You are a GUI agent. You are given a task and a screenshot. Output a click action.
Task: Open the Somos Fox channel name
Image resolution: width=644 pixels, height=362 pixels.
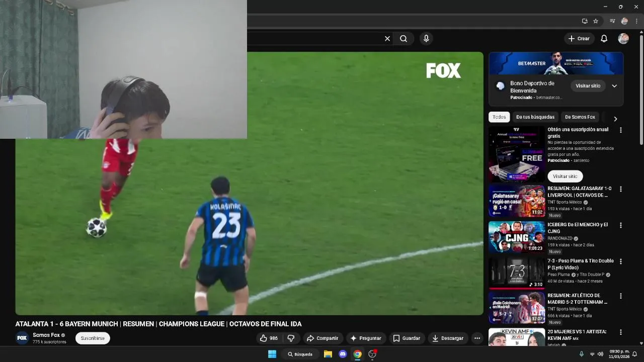[46, 335]
